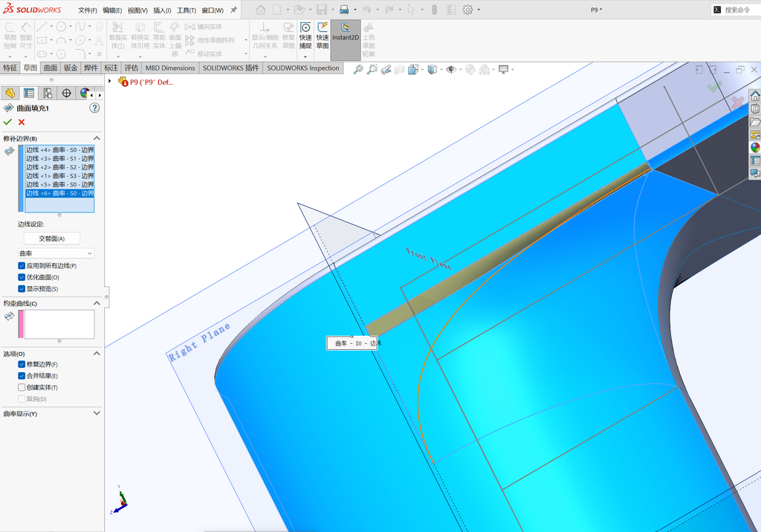Open the Print dropdown arrow
Viewport: 761px width, 532px height.
click(354, 10)
